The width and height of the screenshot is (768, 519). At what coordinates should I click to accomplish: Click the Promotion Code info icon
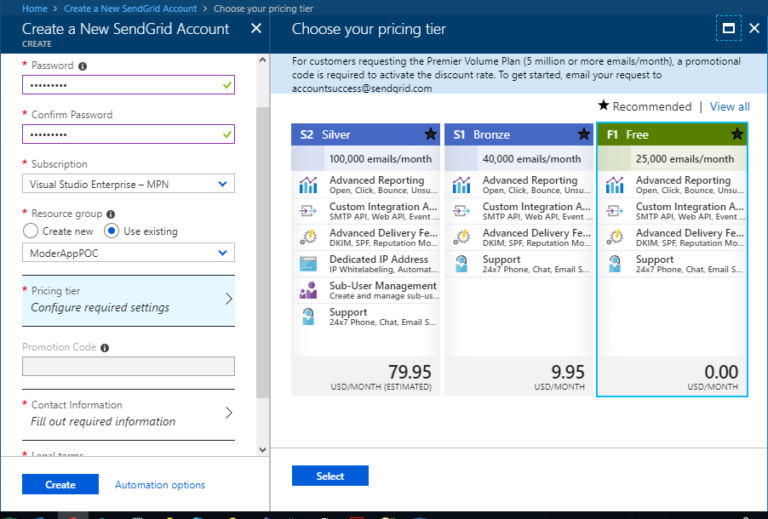[x=105, y=348]
